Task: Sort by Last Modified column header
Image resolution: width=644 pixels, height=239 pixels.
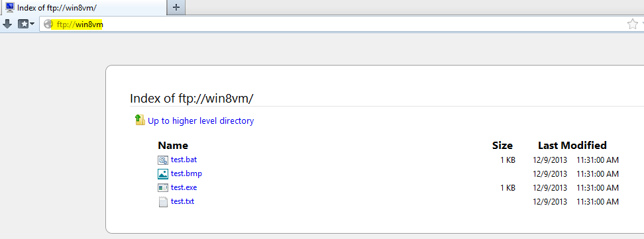Action: [x=572, y=146]
